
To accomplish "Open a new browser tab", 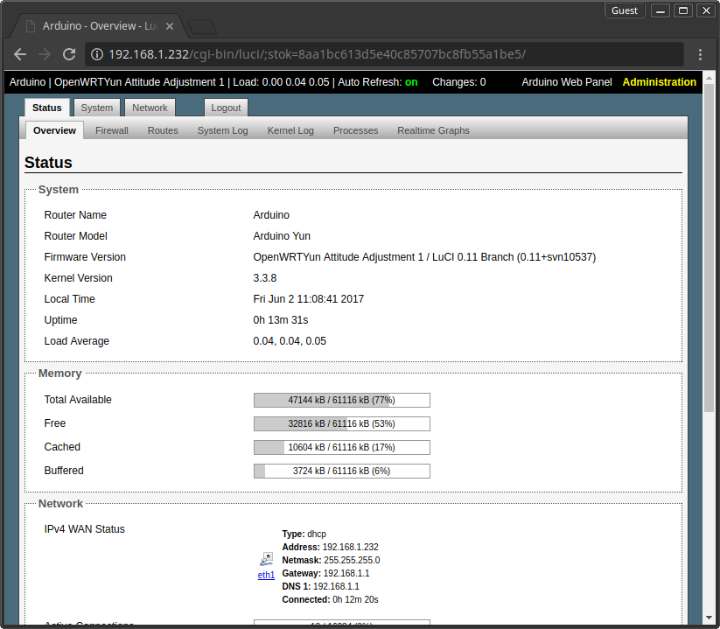I will [202, 27].
